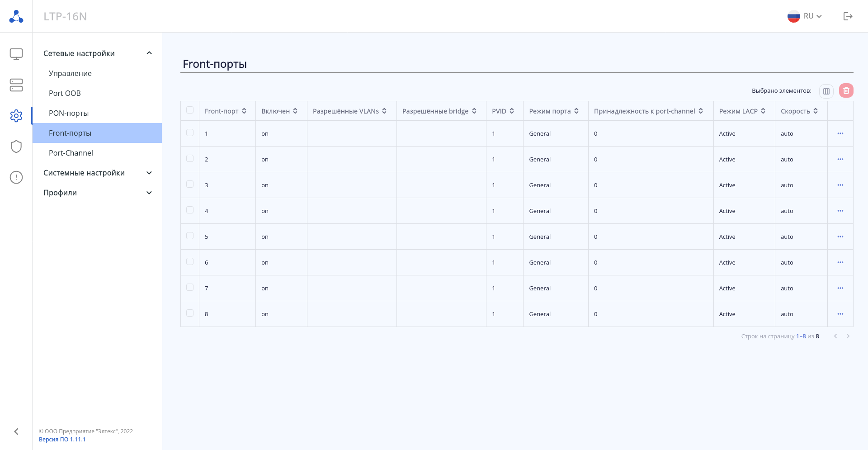Sort by Разрешённые VLANs column

tap(384, 111)
